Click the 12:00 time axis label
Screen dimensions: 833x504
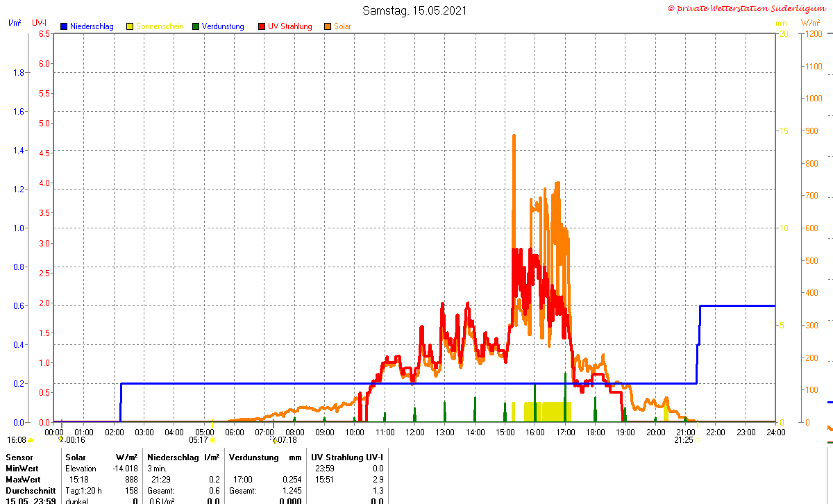(414, 432)
